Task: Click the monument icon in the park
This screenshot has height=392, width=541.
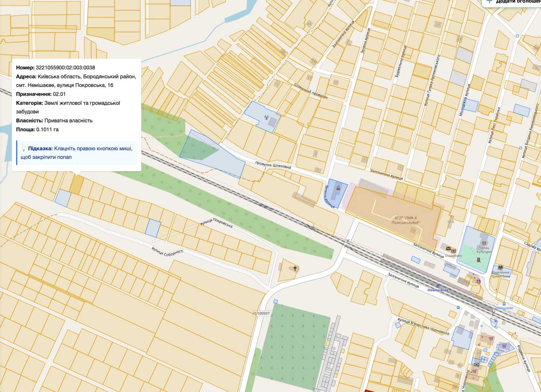Action: 478,260
